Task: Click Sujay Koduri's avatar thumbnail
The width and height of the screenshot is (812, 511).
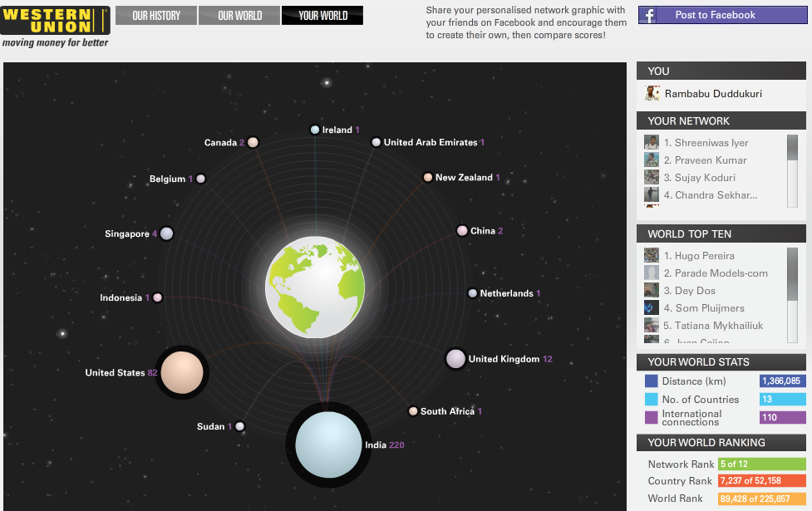Action: click(652, 178)
